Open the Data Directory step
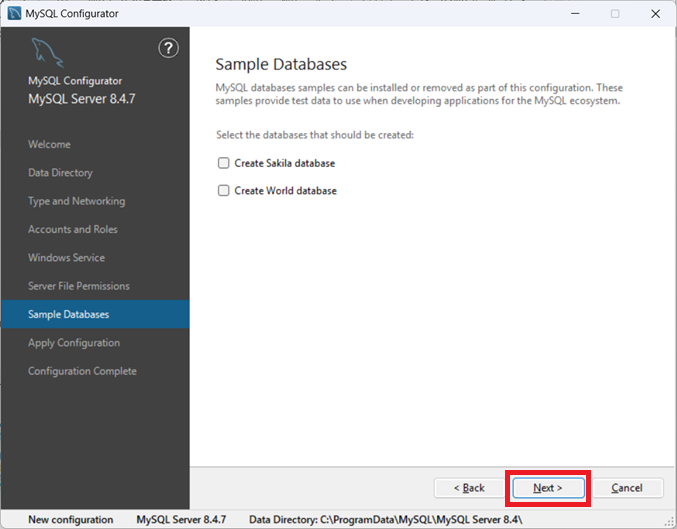677x529 pixels. point(60,173)
